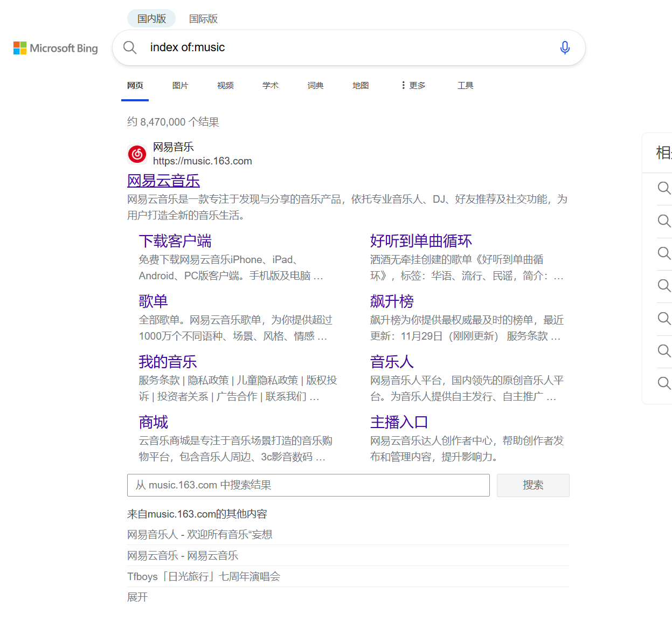Viewport: 672px width, 620px height.
Task: Open the 下载客户端 sitelink
Action: 175,241
